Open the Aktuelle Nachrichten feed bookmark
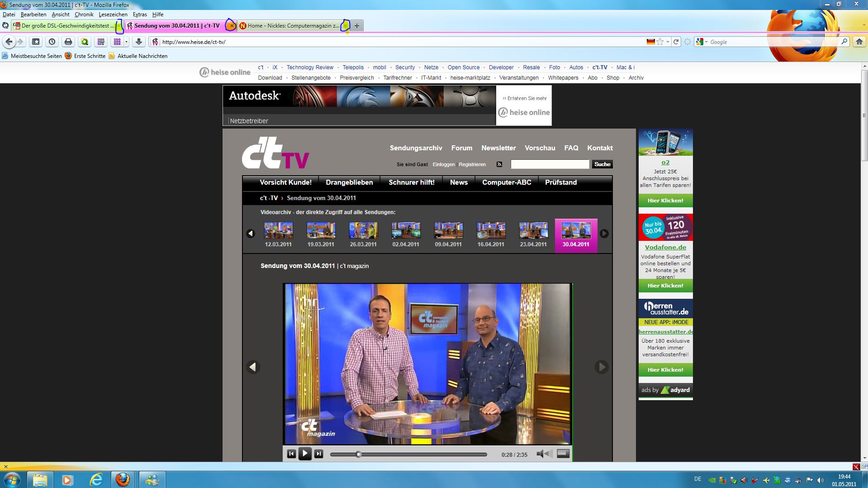 point(138,56)
